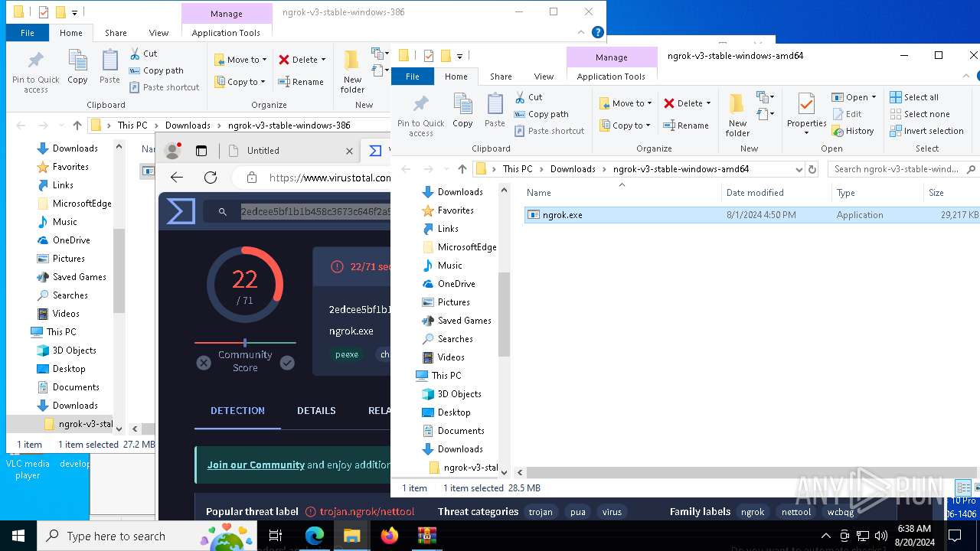This screenshot has height=551, width=980.
Task: Open Firefox from taskbar
Action: point(390,536)
